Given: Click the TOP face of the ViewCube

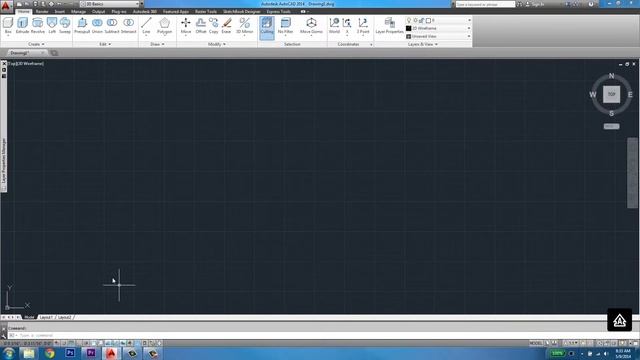Looking at the screenshot, I should point(611,94).
